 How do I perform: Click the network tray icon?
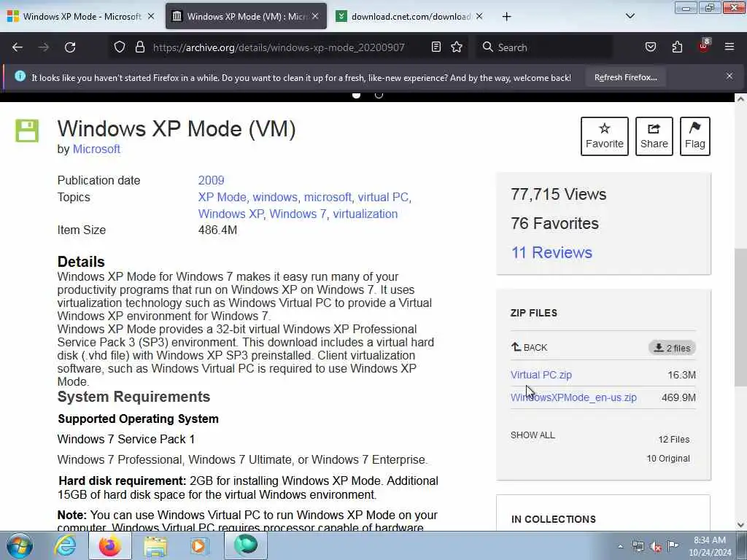coord(638,546)
